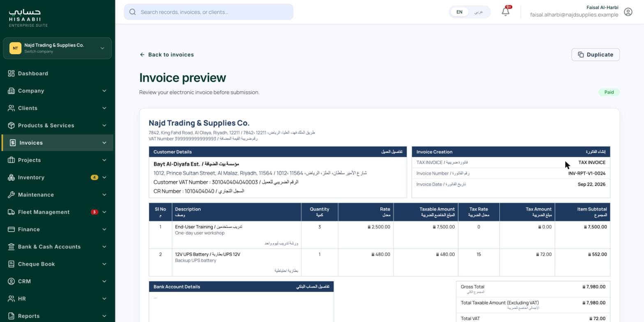Click the CRM face icon
The height and width of the screenshot is (322, 644).
pos(11,281)
